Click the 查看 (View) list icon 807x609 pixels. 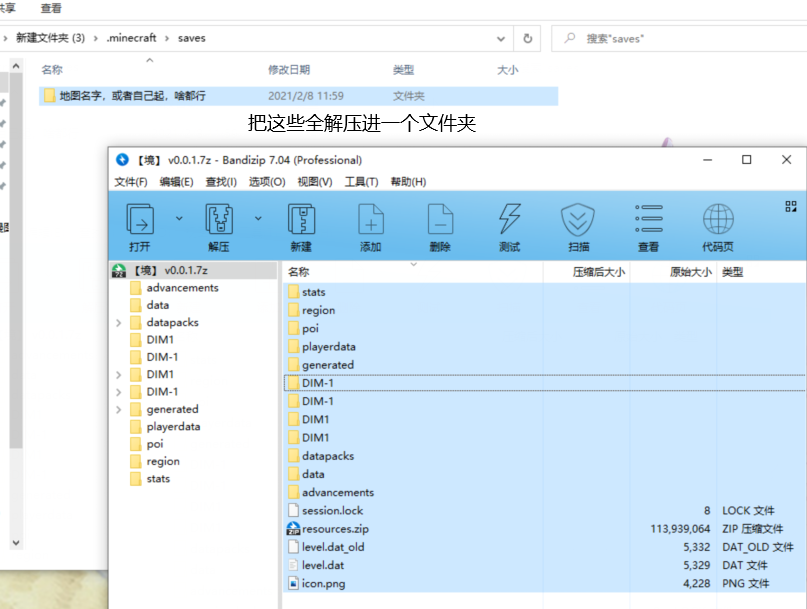[x=648, y=220]
